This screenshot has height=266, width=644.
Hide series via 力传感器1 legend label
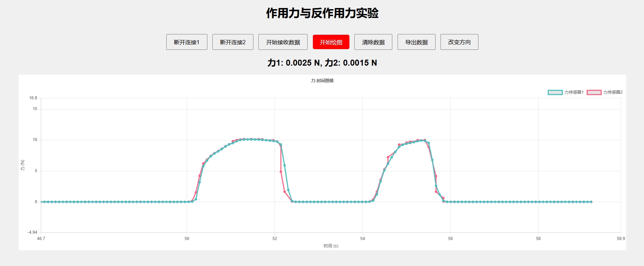coord(574,92)
